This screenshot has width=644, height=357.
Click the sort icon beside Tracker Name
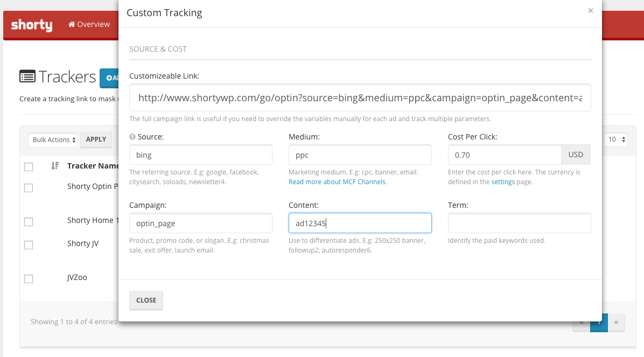pyautogui.click(x=54, y=166)
